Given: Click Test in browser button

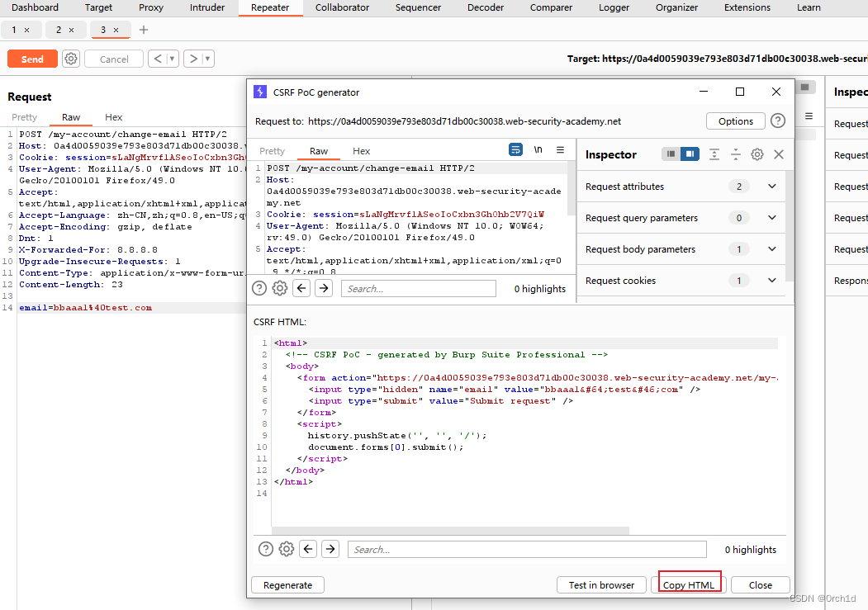Looking at the screenshot, I should [x=602, y=585].
